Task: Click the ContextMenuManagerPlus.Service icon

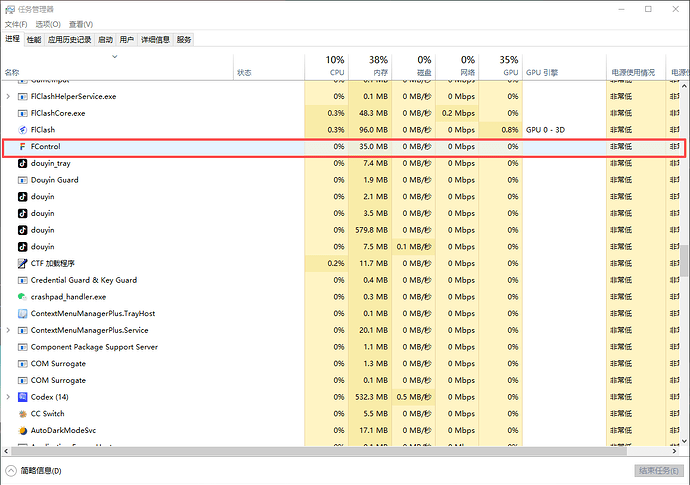Action: coord(22,330)
